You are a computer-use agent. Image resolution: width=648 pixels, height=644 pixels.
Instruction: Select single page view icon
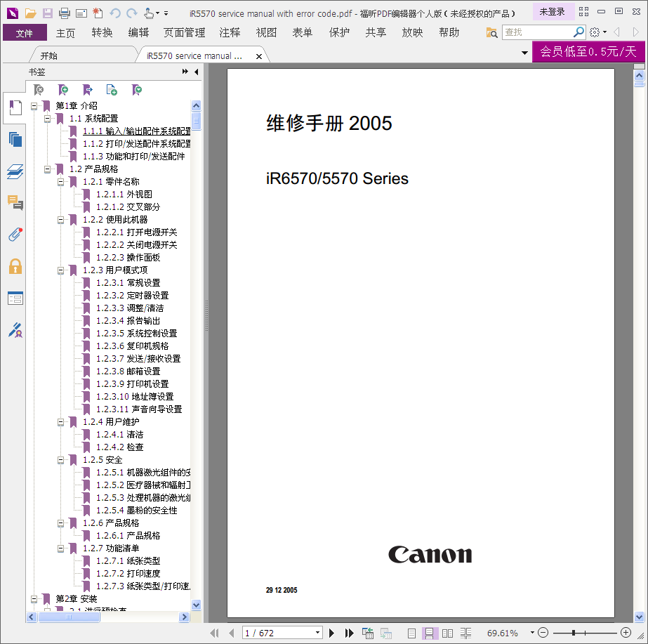[411, 633]
